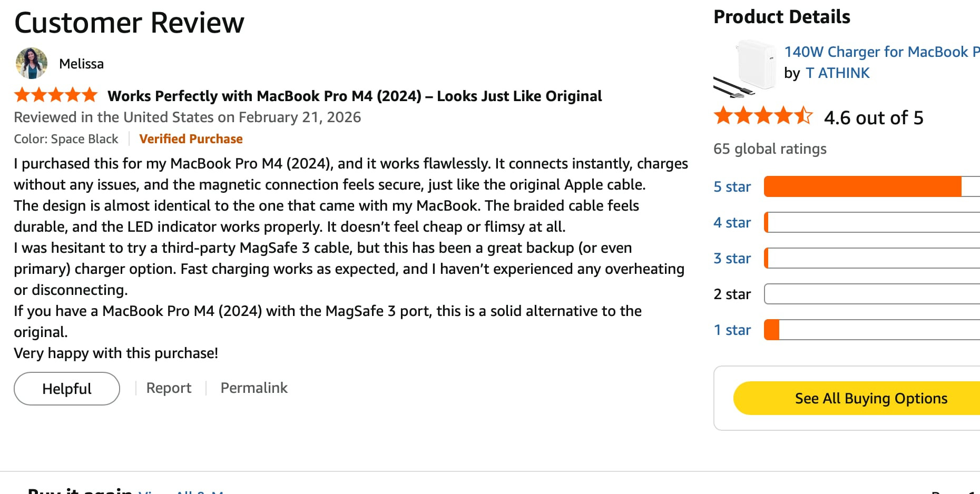Click the Verified Purchase label
Viewport: 980px width, 494px height.
click(x=191, y=139)
